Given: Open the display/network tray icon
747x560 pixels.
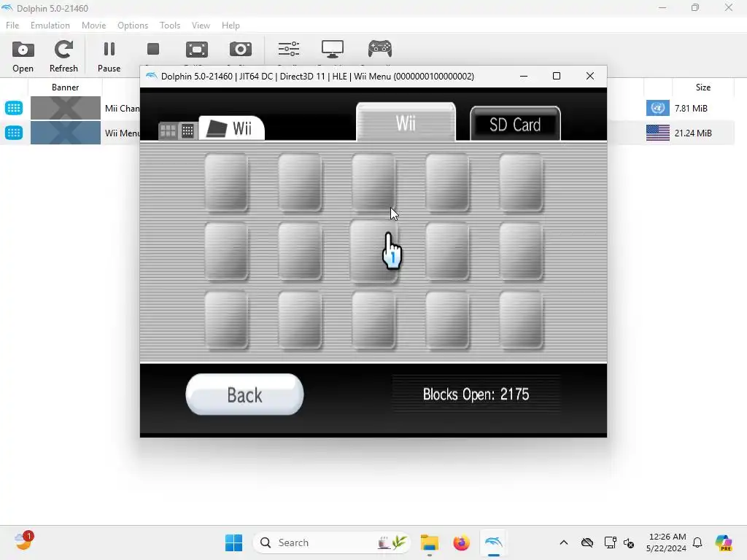Looking at the screenshot, I should (609, 542).
